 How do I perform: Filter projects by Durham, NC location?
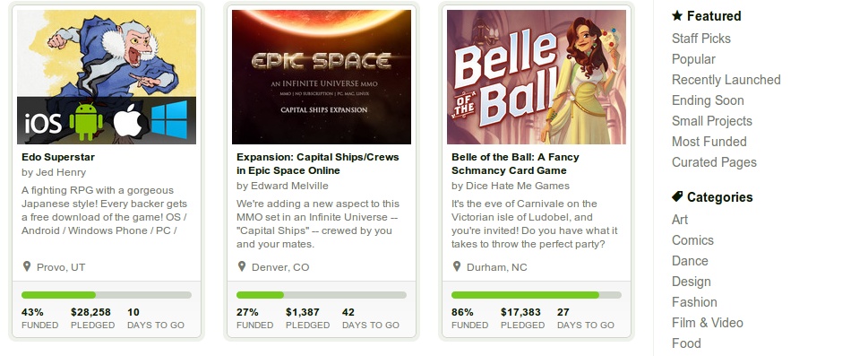(x=496, y=267)
